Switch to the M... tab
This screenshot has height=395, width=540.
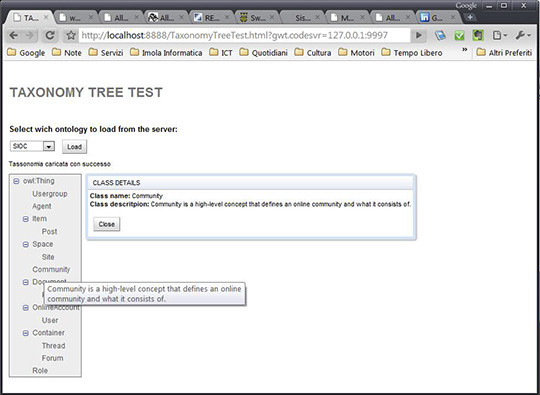click(x=346, y=18)
